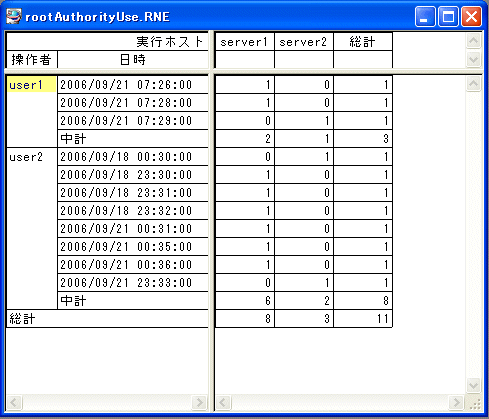Click the up arrow of the data area vertical scrollbar
Viewport: 489px width, 419px height.
473,84
